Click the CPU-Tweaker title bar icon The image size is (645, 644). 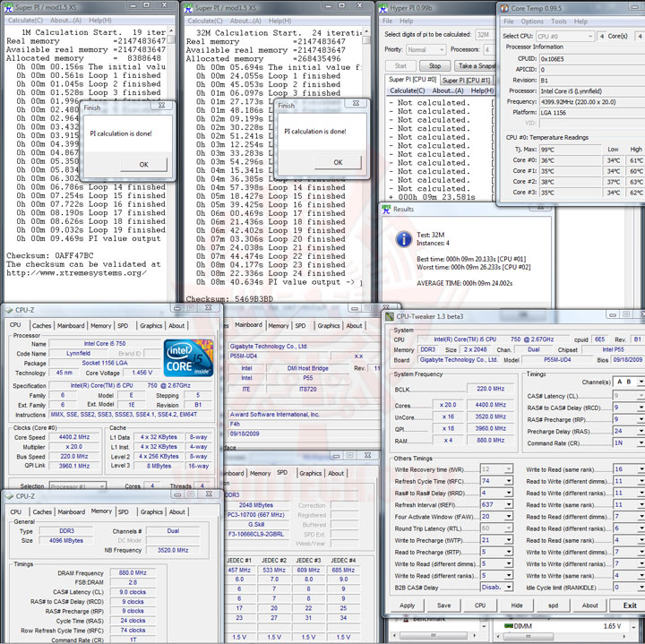389,317
